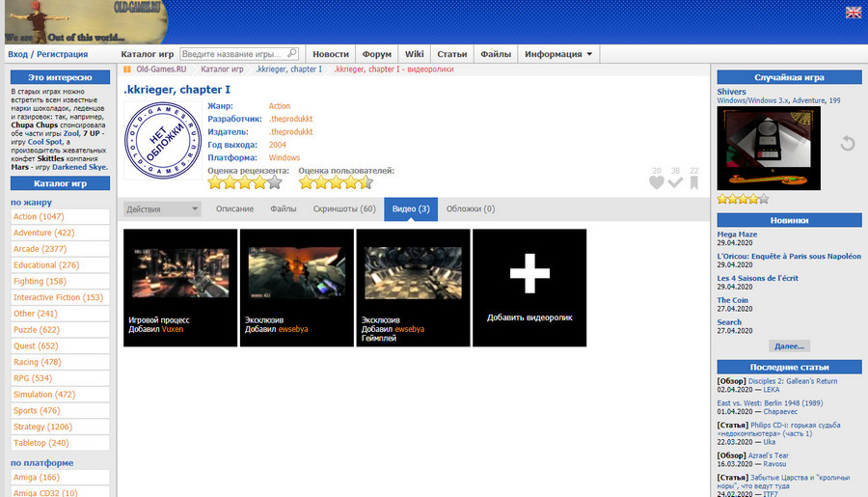Viewport: 868px width, 497px height.
Task: Click the 2004 release year link
Action: [278, 145]
